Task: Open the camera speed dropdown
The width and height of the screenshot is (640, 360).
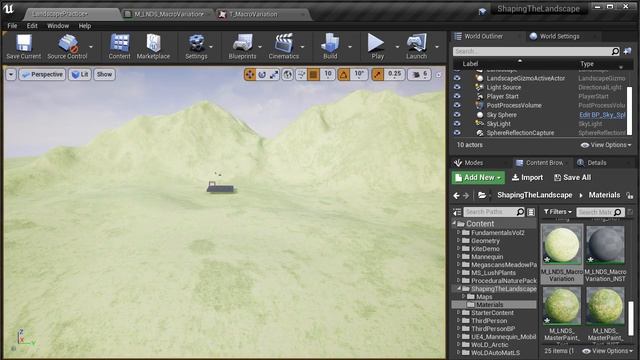Action: (x=420, y=74)
